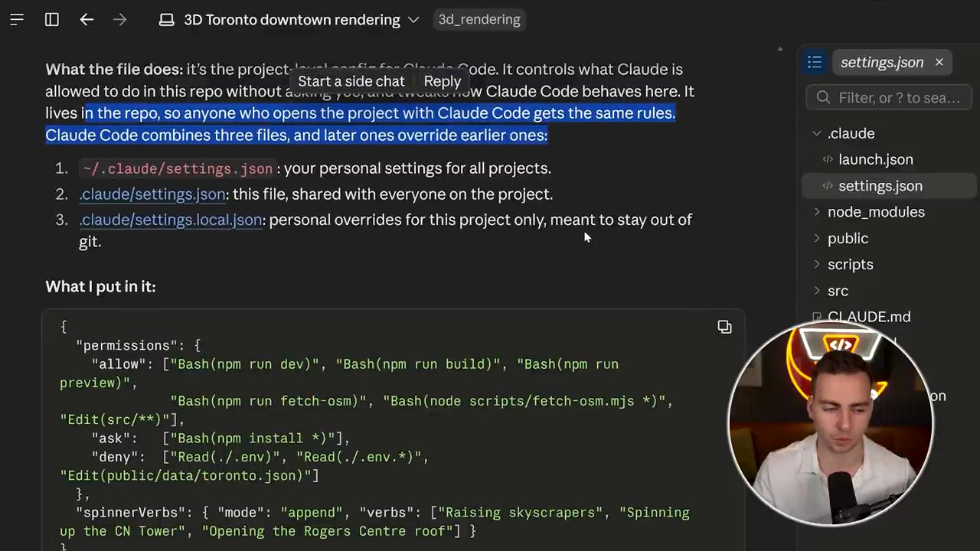Toggle the sidebar panel icon
The image size is (980, 551).
52,20
